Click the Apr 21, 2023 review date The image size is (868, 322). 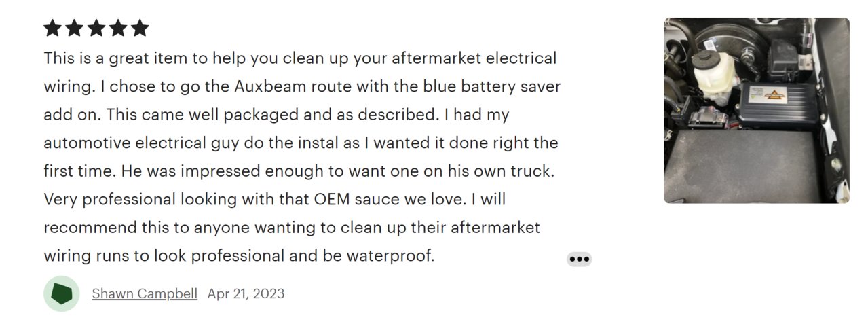(246, 293)
